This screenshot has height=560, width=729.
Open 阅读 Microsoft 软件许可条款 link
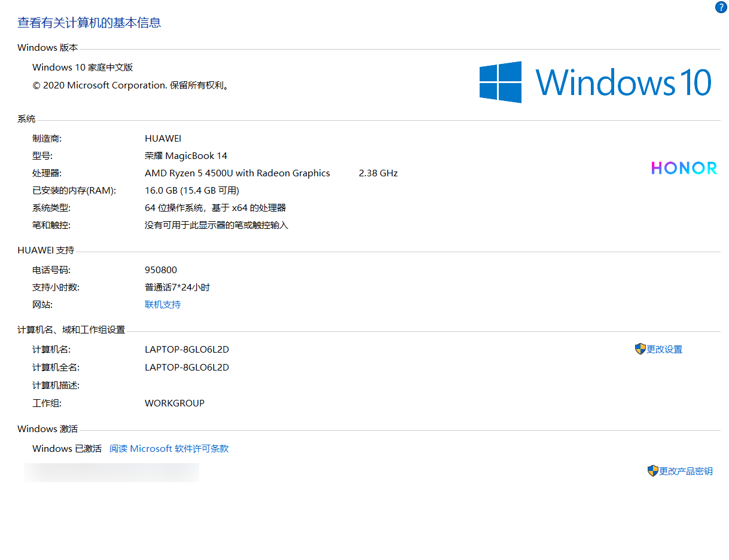click(x=169, y=449)
